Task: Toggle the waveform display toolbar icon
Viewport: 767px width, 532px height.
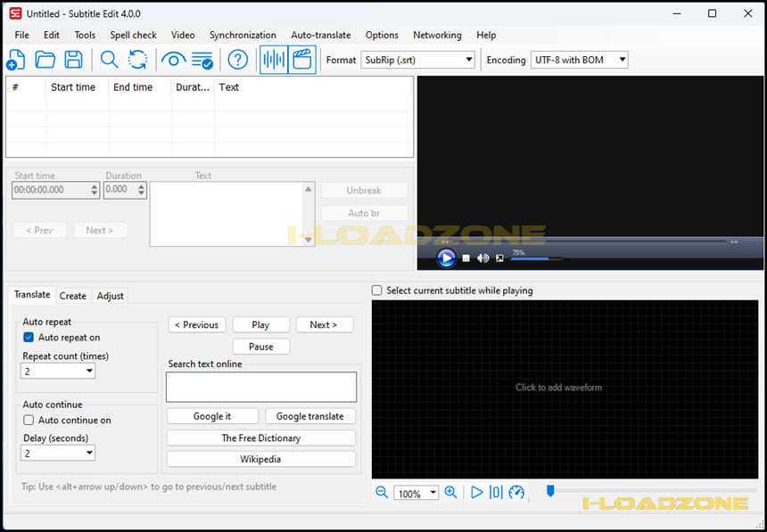Action: [x=274, y=60]
